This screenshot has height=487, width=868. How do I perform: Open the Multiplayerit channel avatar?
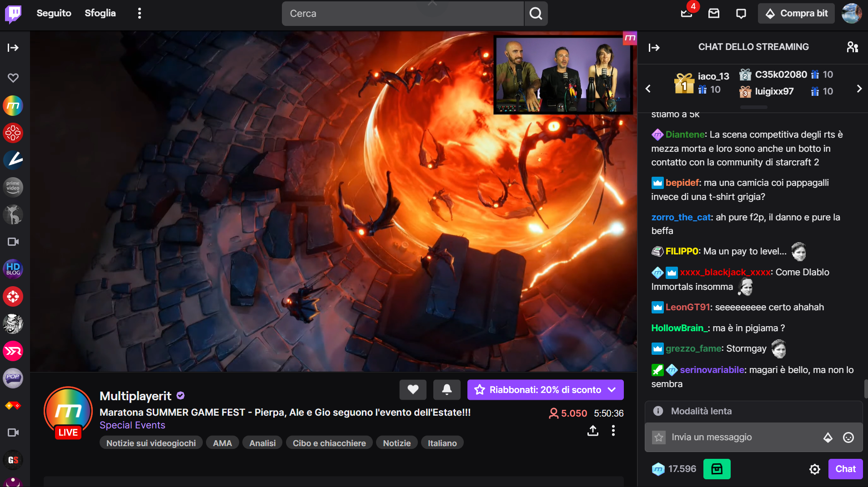[68, 411]
